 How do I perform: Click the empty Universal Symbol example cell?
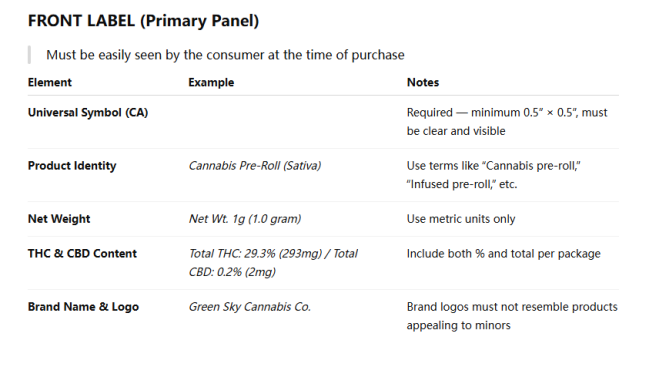[x=292, y=122]
